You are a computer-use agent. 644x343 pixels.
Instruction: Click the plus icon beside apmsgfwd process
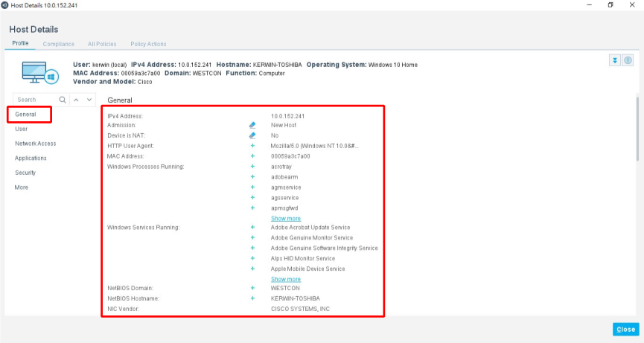[x=252, y=208]
